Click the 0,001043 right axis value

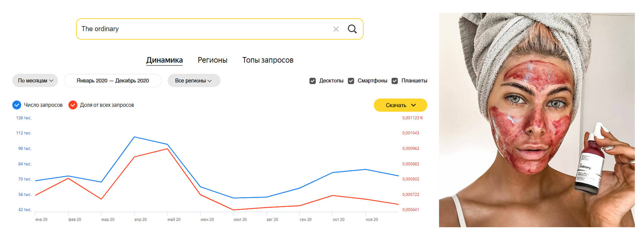click(411, 133)
